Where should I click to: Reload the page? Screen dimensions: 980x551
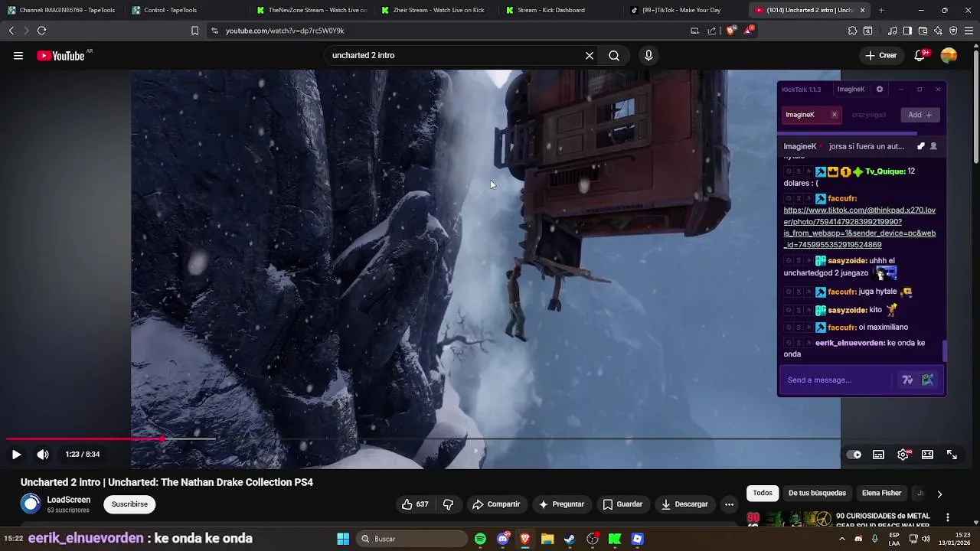(41, 31)
